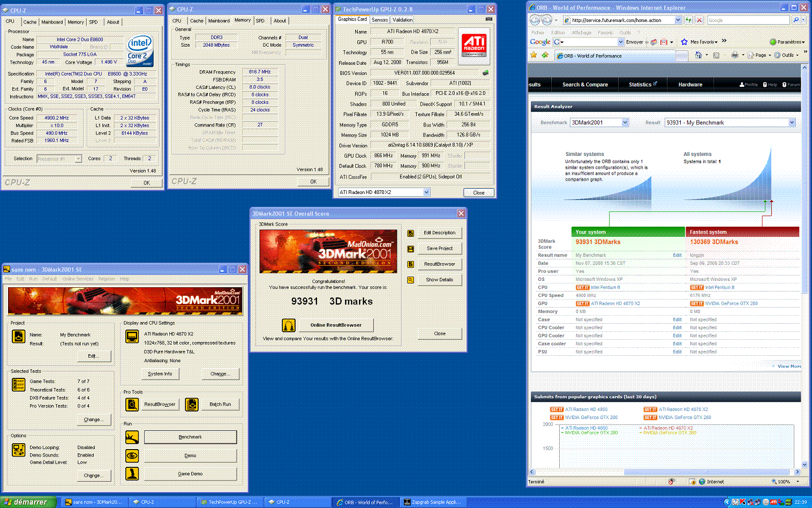Click the joystick icon beside Game Demo button
The height and width of the screenshot is (508, 812).
point(132,474)
